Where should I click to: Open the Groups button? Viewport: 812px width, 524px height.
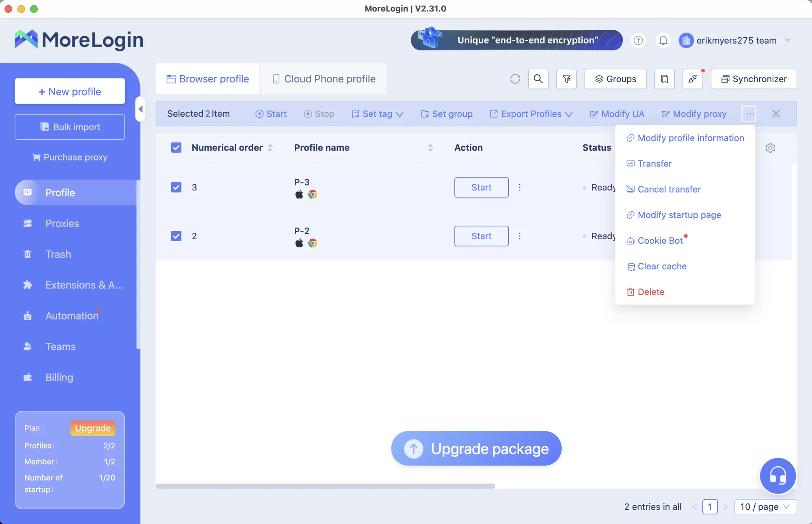615,79
